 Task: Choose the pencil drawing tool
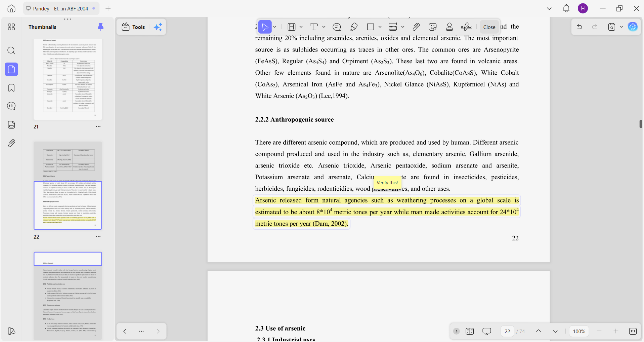[354, 27]
